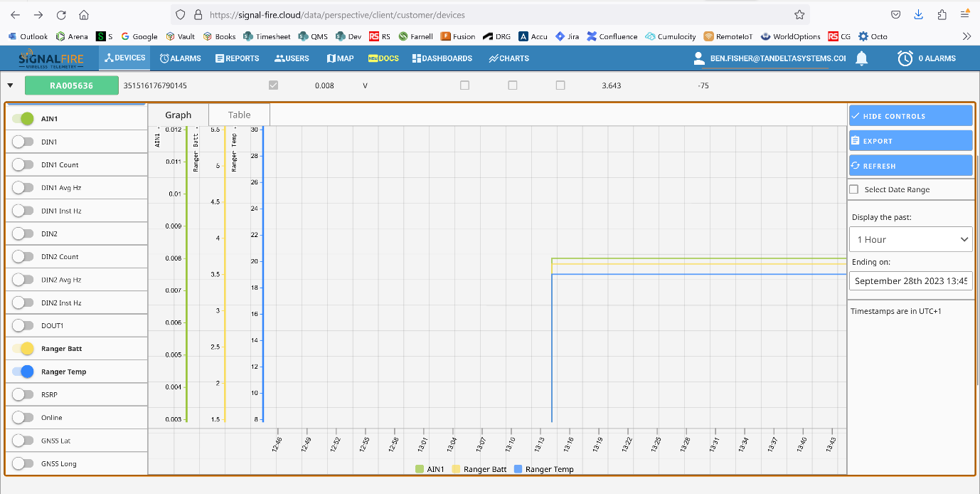The image size is (980, 494).
Task: Open the alarm clock 0 ALARMS indicator
Action: [926, 58]
